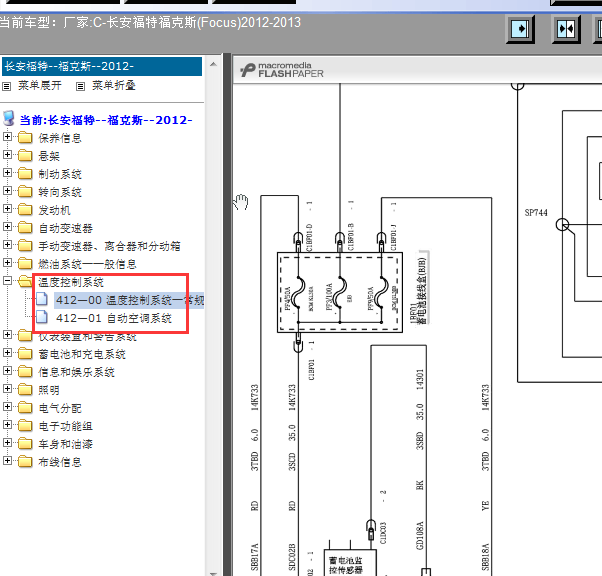Click the 蓄电池监控传感器 component box
Screen dimensions: 602x576
[x=350, y=563]
